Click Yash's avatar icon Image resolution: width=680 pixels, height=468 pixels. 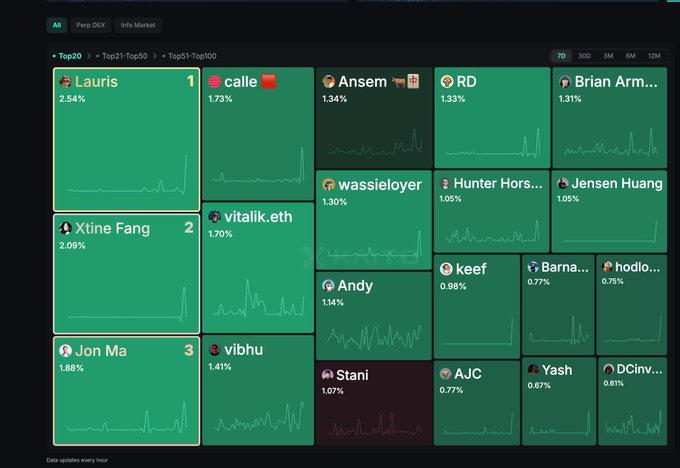tap(533, 370)
